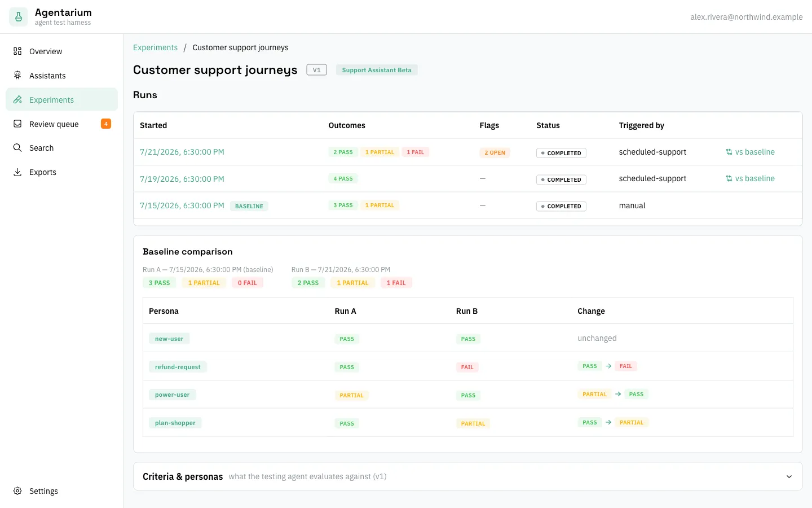
Task: Click 1 PARTIAL outcome on 7/21/2026 run
Action: coord(379,152)
